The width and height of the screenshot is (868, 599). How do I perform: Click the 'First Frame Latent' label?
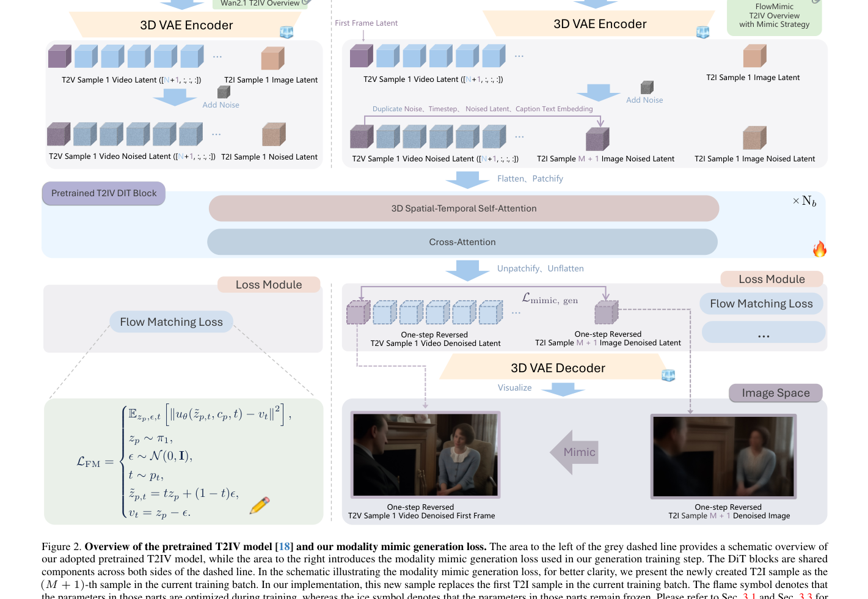point(366,23)
